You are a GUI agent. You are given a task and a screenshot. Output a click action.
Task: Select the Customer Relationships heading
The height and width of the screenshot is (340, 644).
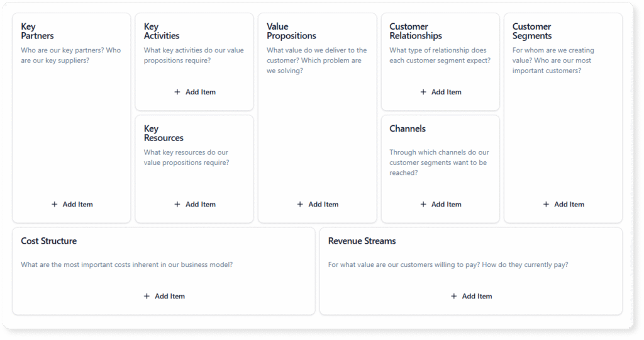point(416,31)
